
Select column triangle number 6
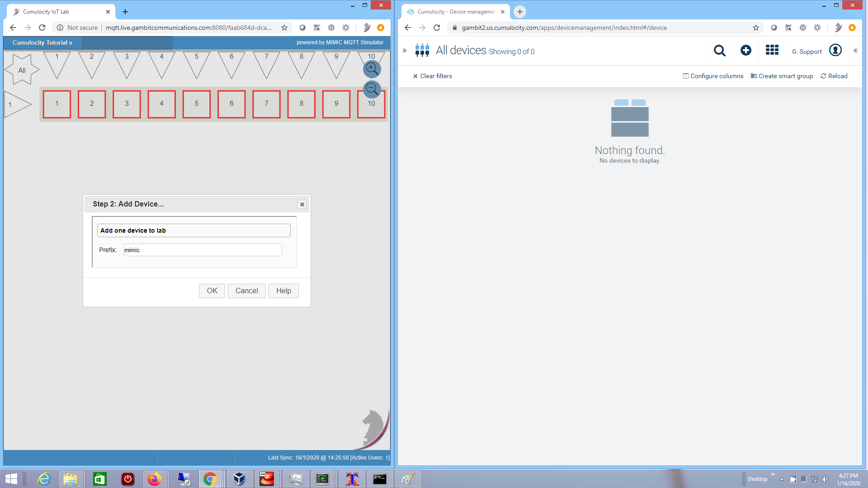click(231, 64)
